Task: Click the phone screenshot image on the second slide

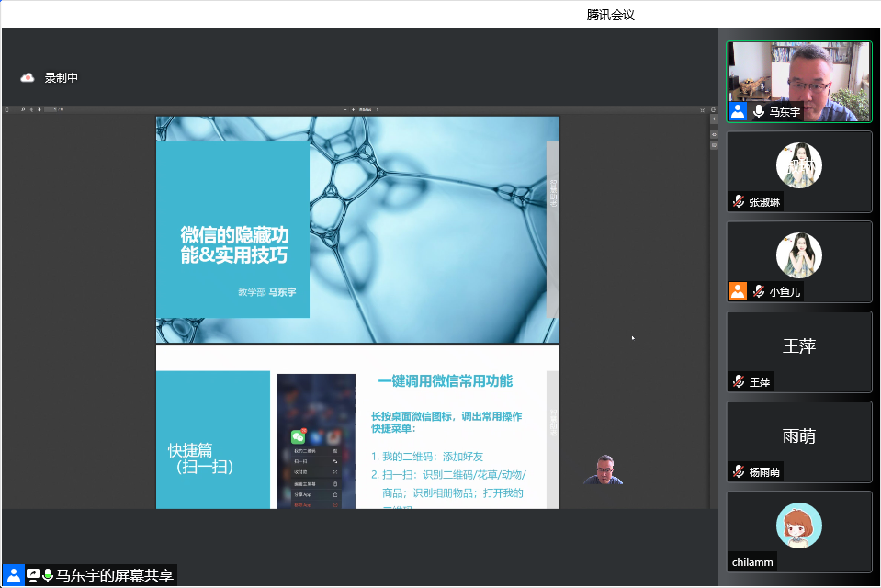Action: (x=316, y=441)
